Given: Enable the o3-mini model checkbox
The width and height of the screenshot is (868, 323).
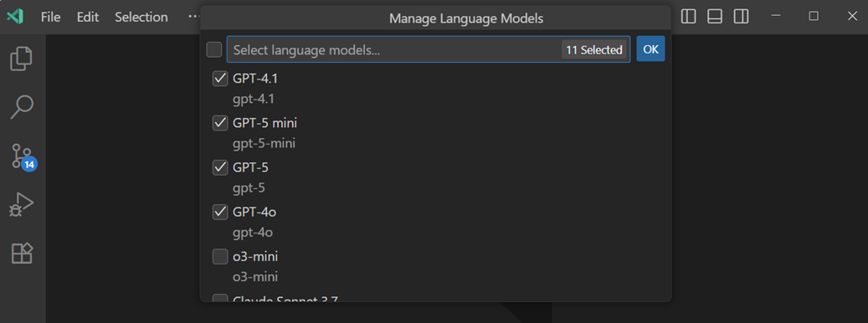Looking at the screenshot, I should (x=220, y=257).
